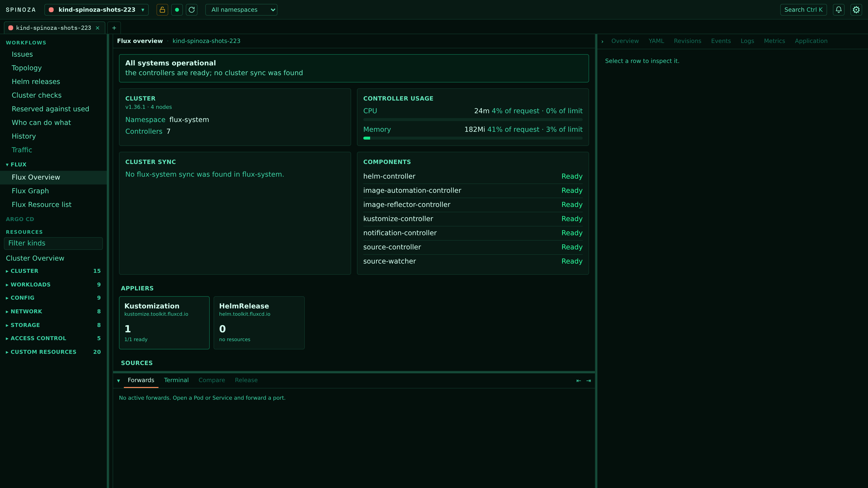
Task: Open the Logs inspector tab
Action: click(x=747, y=41)
